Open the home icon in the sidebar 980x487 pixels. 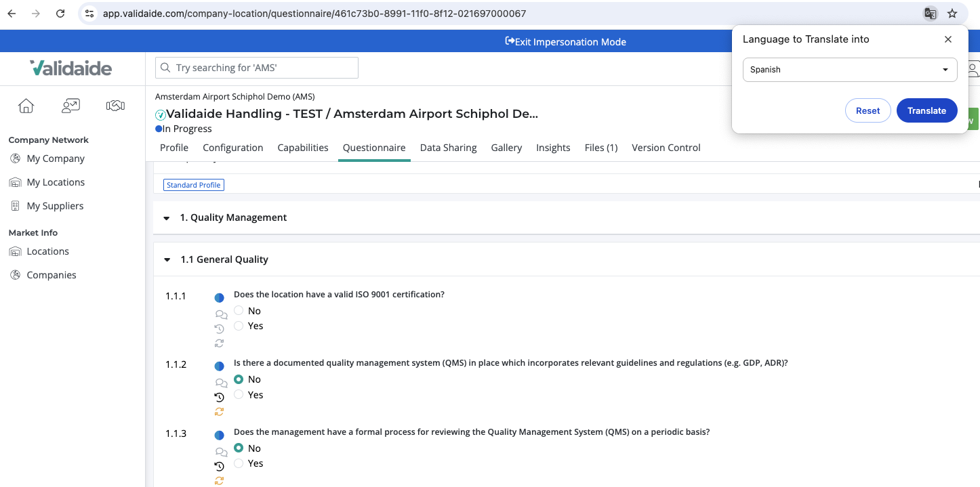[26, 106]
